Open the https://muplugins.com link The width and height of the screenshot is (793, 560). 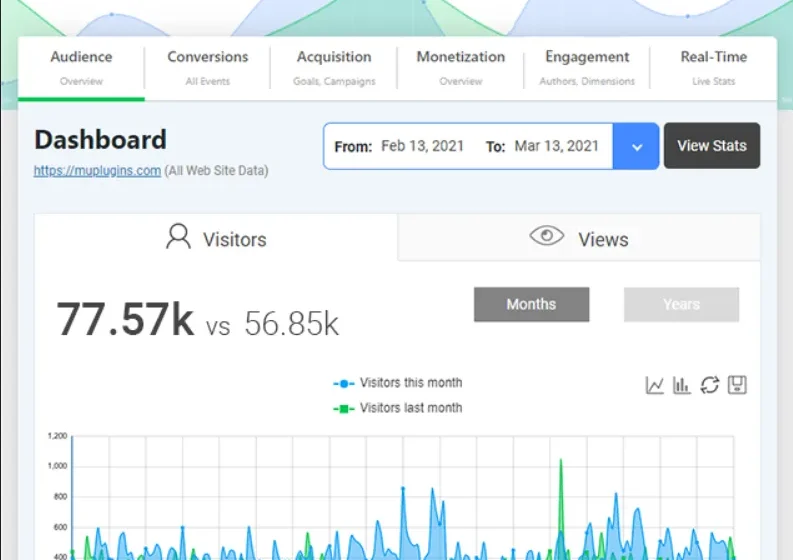pos(98,171)
